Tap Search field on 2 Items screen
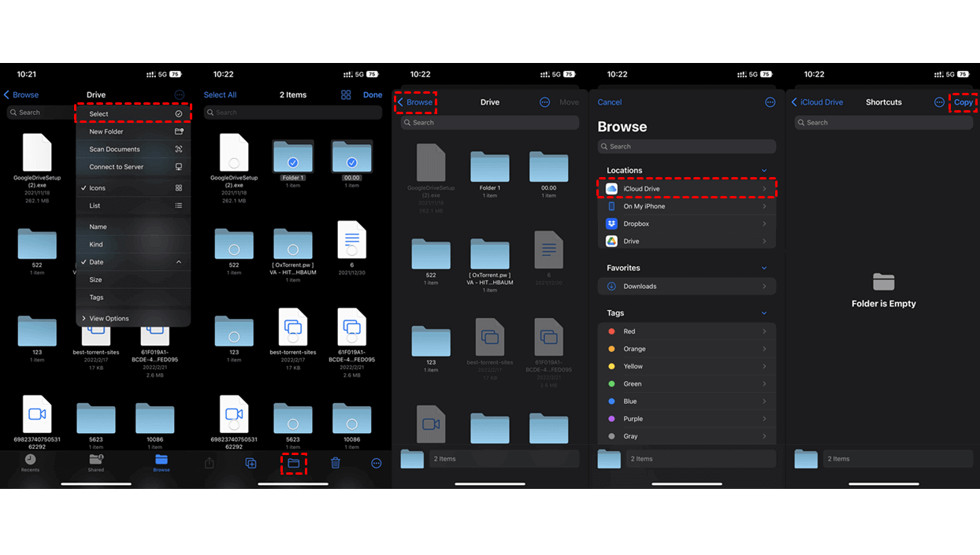The image size is (980, 555). pyautogui.click(x=293, y=113)
